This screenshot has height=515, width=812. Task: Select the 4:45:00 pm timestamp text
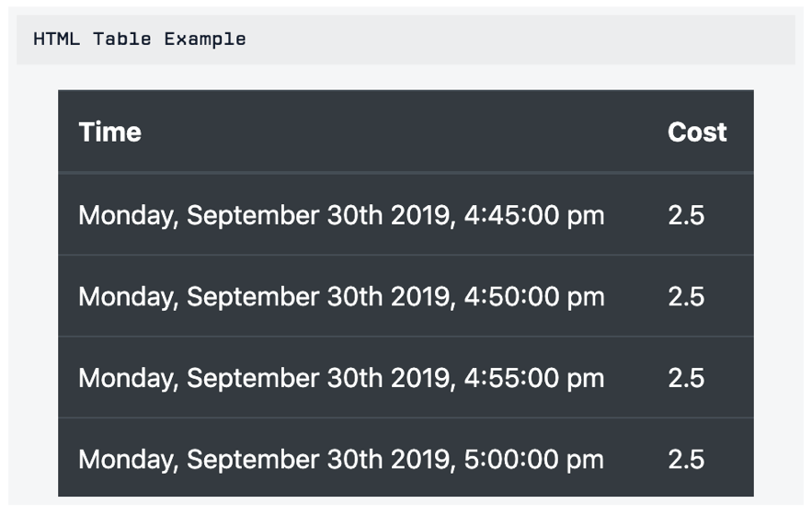coord(341,215)
